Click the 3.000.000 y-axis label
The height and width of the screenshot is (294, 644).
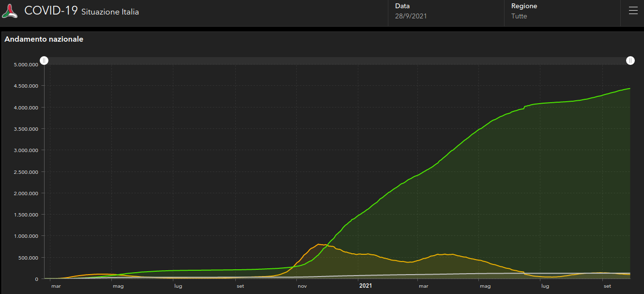[26, 151]
